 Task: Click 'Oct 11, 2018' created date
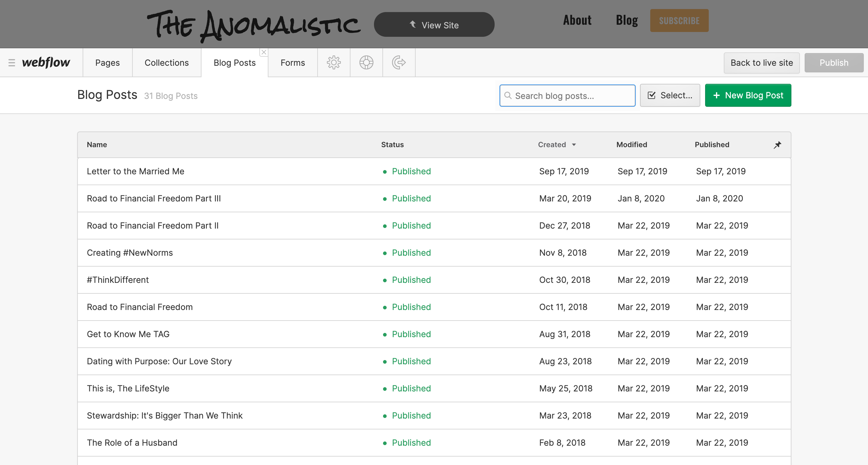(563, 307)
